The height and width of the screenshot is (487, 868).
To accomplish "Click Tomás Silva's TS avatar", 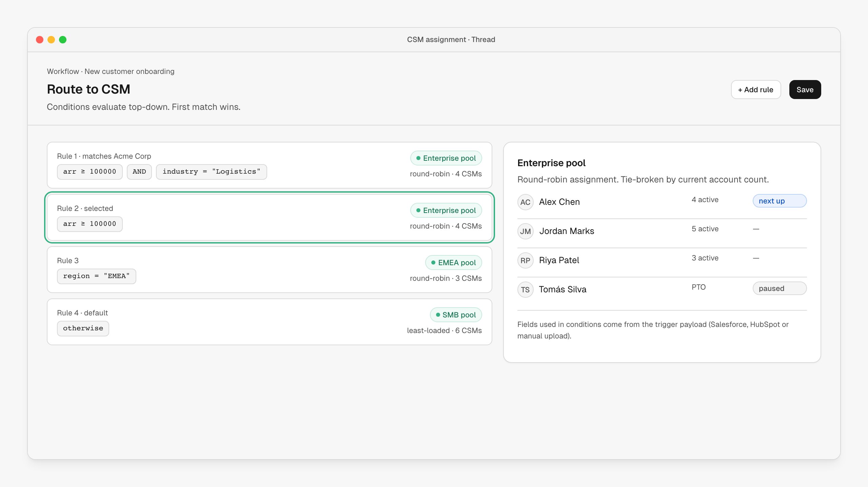I will tap(525, 290).
